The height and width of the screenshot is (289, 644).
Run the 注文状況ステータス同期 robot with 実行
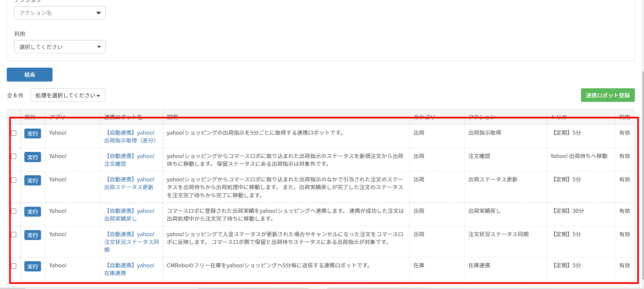pyautogui.click(x=33, y=235)
